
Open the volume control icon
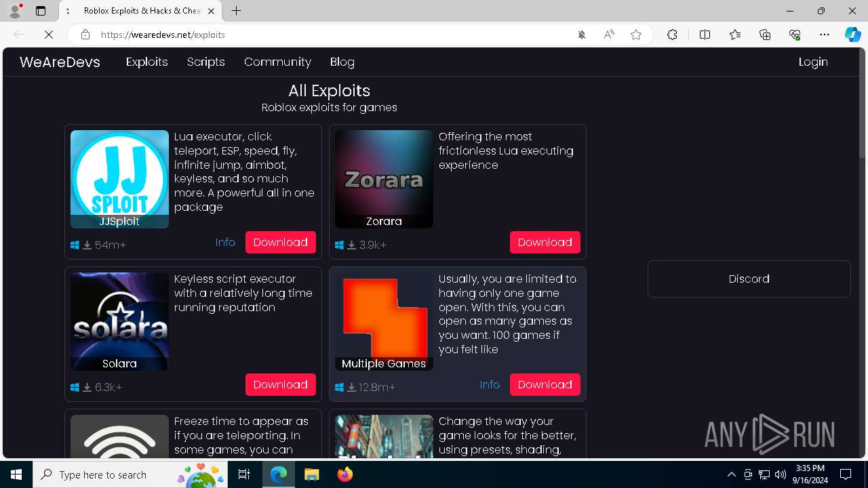pos(781,474)
